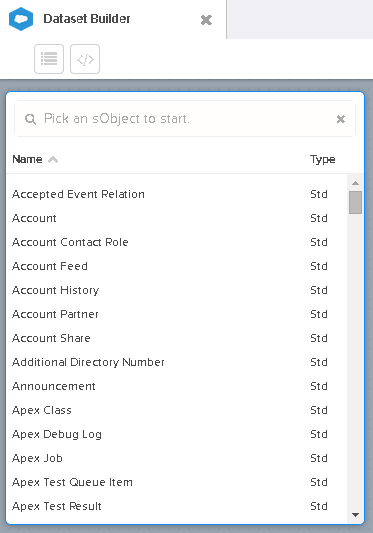Image resolution: width=373 pixels, height=533 pixels.
Task: Click the Salesforce cloud hexagon logo
Action: pyautogui.click(x=21, y=19)
